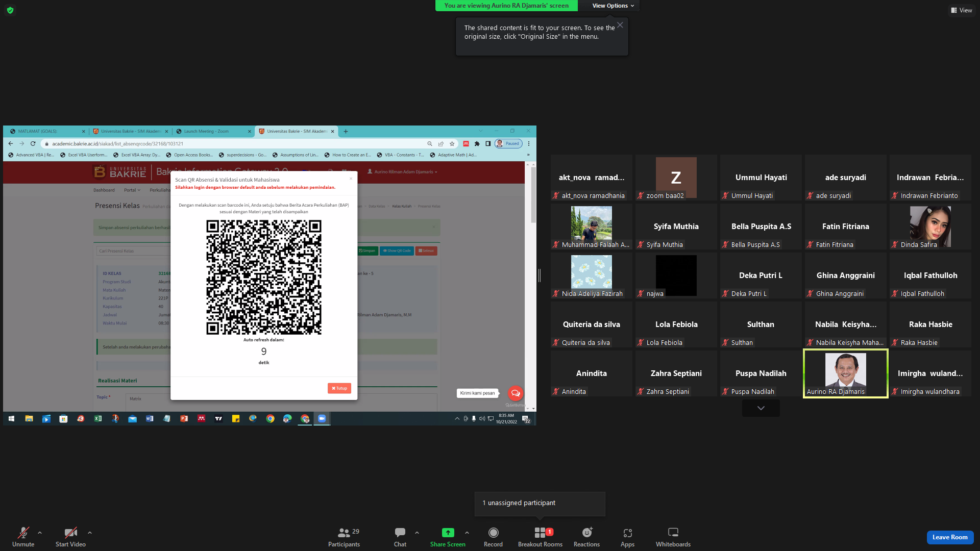Viewport: 980px width, 551px height.
Task: Select the zoom baa02 participant tile
Action: tap(676, 178)
